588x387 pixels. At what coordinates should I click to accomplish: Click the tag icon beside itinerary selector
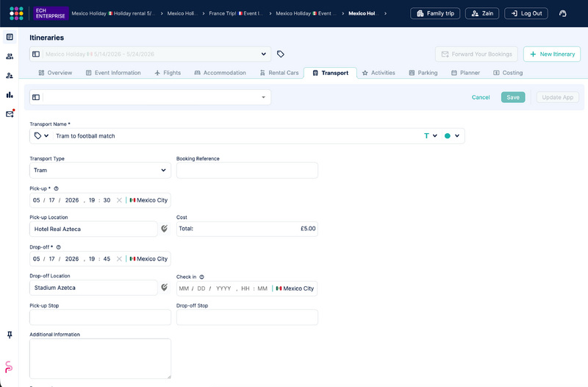pyautogui.click(x=281, y=54)
